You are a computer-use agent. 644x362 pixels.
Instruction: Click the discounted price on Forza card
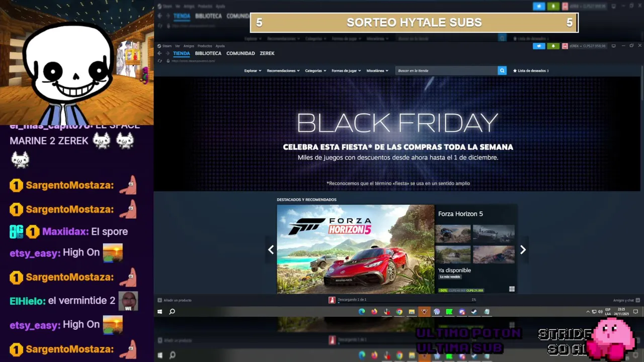click(x=474, y=290)
